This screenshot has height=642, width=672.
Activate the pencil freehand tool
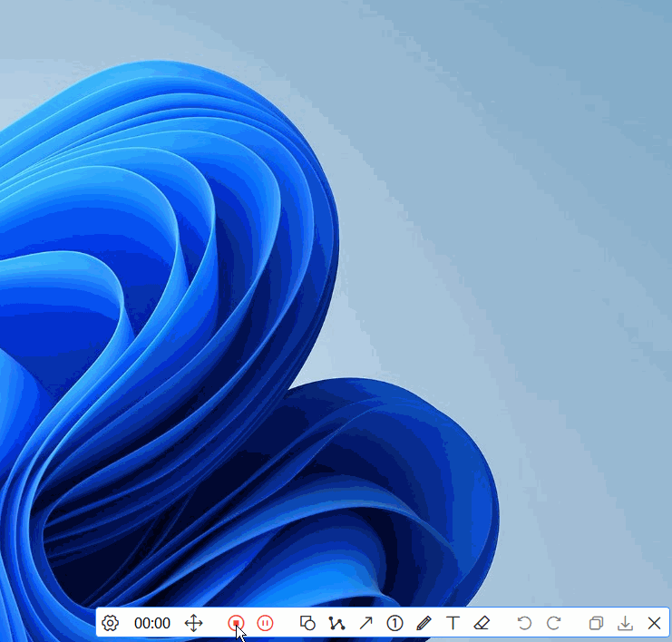(x=424, y=623)
